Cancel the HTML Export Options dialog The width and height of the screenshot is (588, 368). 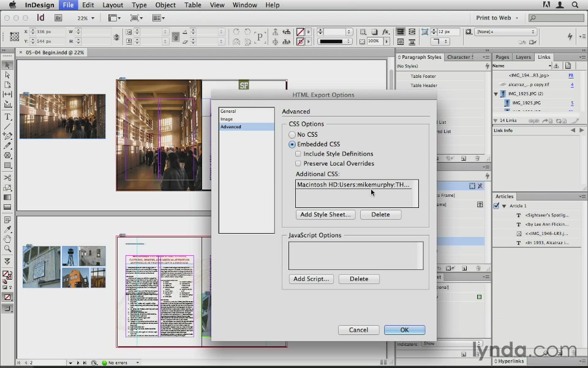point(358,330)
